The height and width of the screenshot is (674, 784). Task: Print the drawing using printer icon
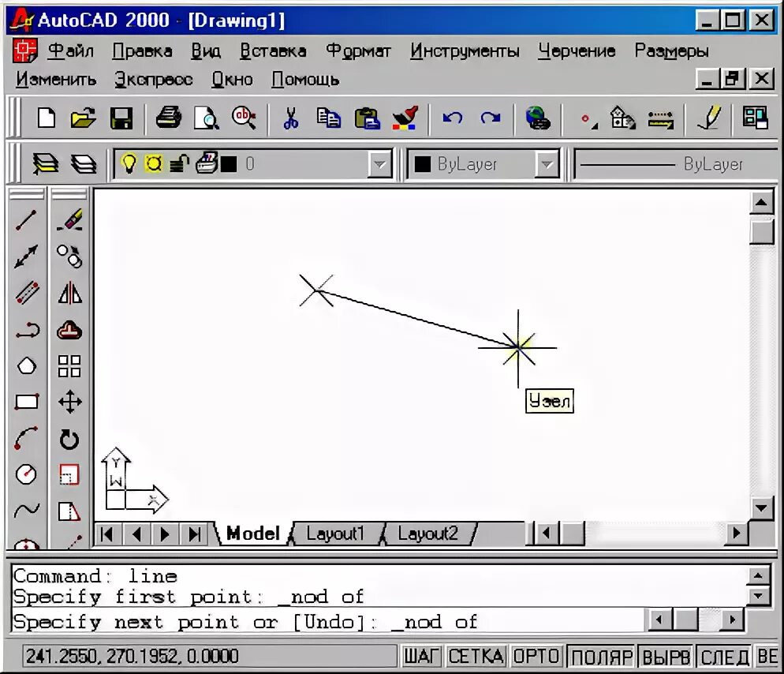click(x=169, y=118)
